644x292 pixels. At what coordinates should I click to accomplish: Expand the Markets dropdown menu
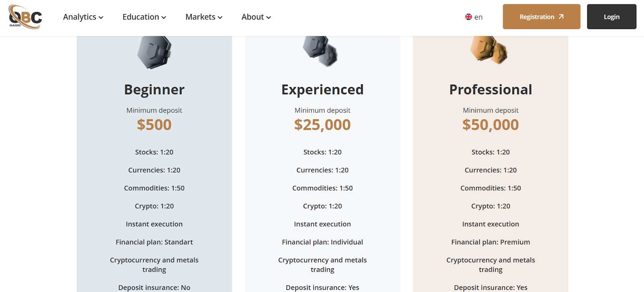coord(204,17)
